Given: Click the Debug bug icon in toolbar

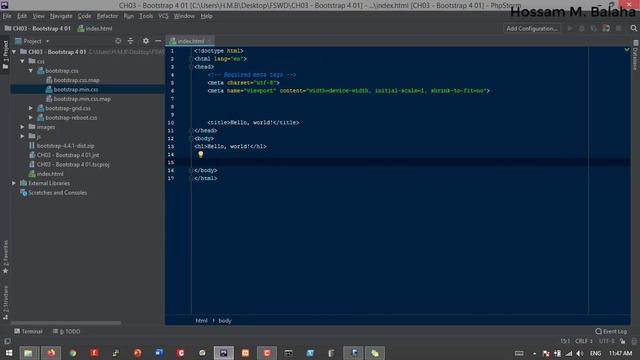Looking at the screenshot, I should 582,29.
